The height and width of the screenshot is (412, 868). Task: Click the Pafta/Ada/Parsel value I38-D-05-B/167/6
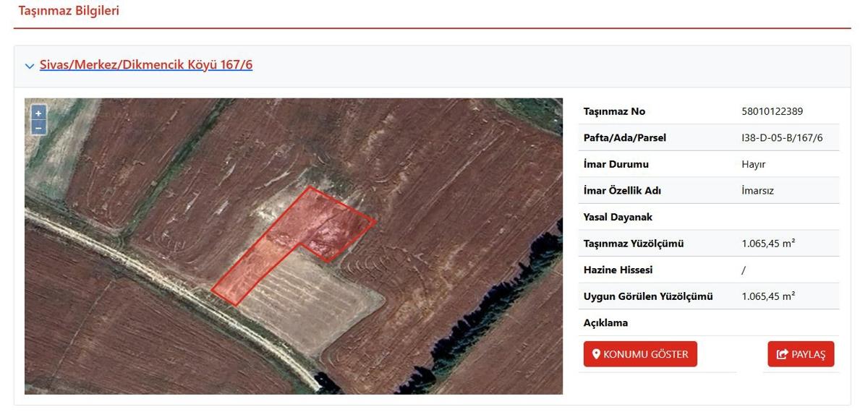(x=782, y=137)
